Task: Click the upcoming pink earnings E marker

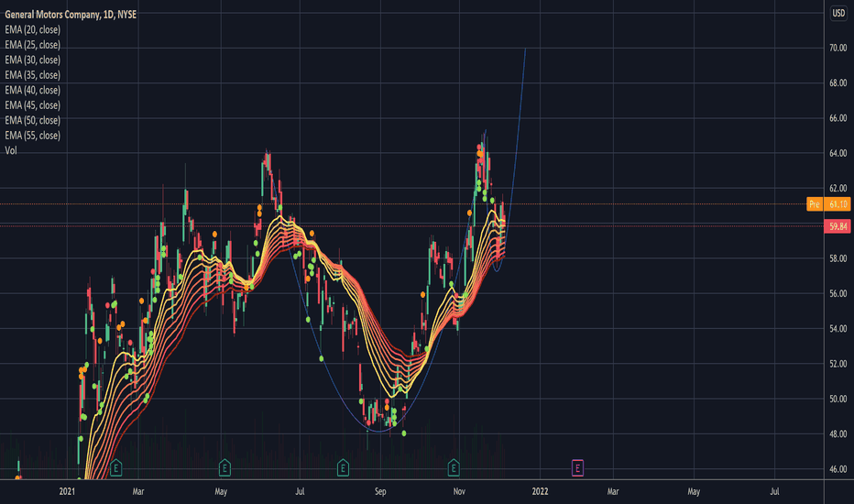Action: (578, 467)
